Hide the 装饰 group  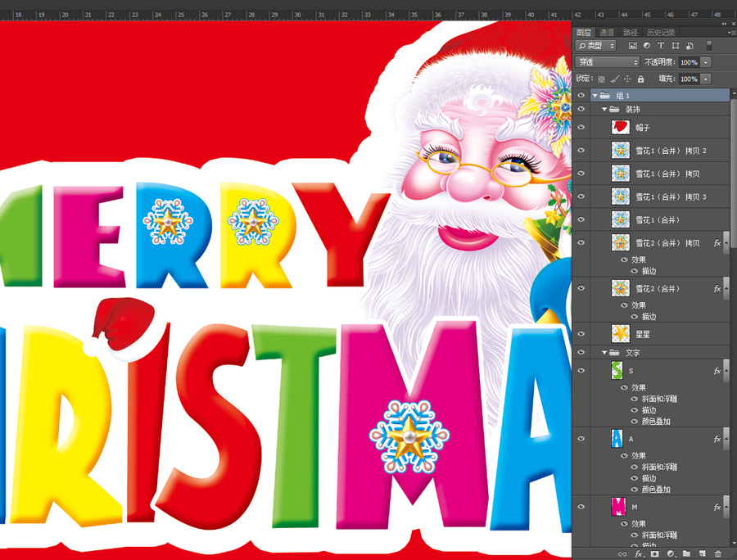581,109
